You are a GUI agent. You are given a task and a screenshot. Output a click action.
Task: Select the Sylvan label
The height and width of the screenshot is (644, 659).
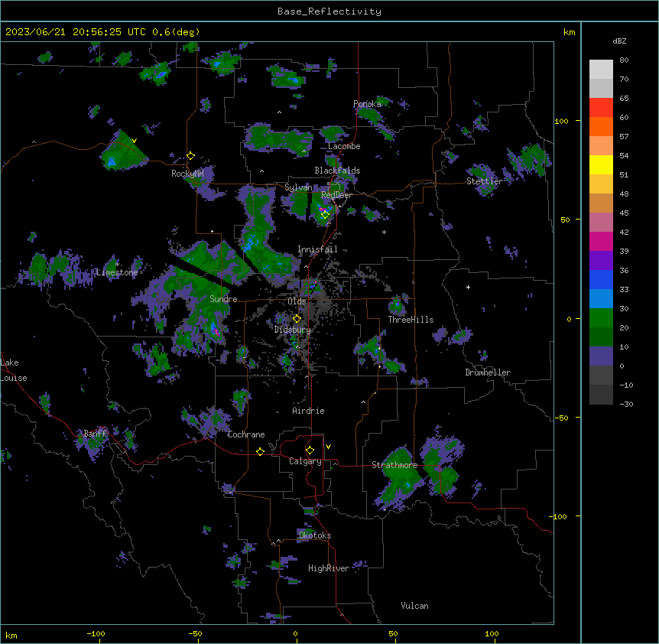(298, 187)
